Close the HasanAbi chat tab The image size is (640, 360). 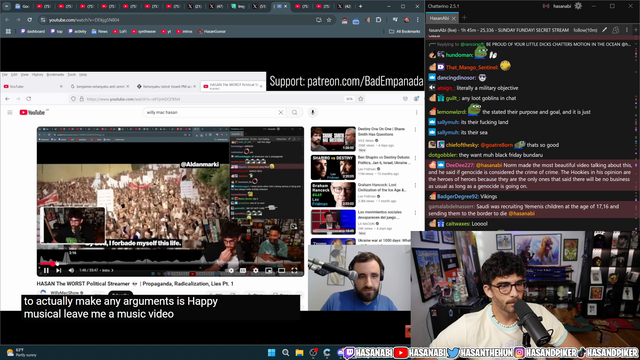453,18
